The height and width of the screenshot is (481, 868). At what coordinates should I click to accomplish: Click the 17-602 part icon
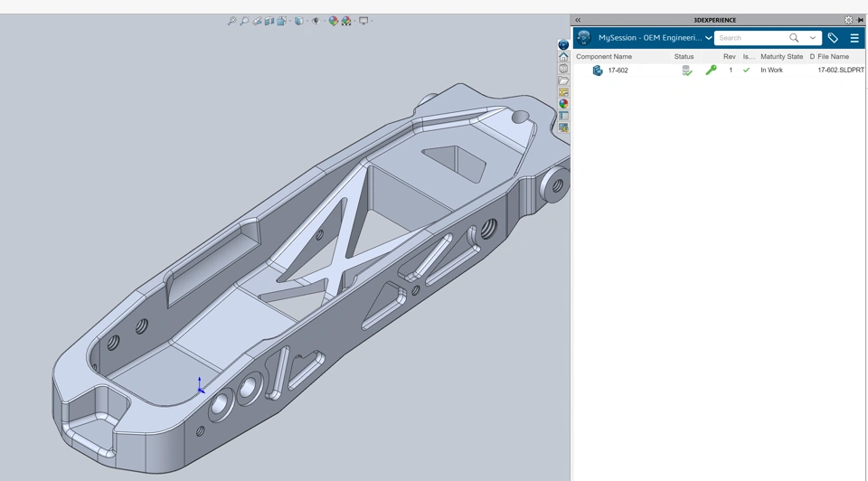598,71
